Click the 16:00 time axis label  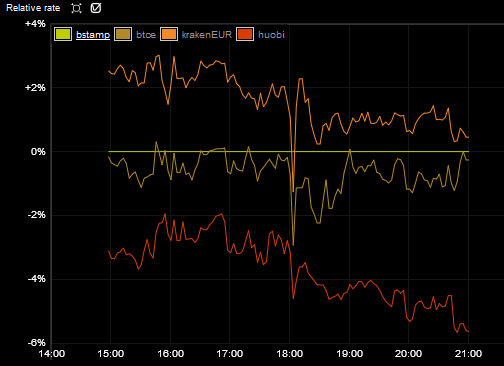click(x=170, y=354)
